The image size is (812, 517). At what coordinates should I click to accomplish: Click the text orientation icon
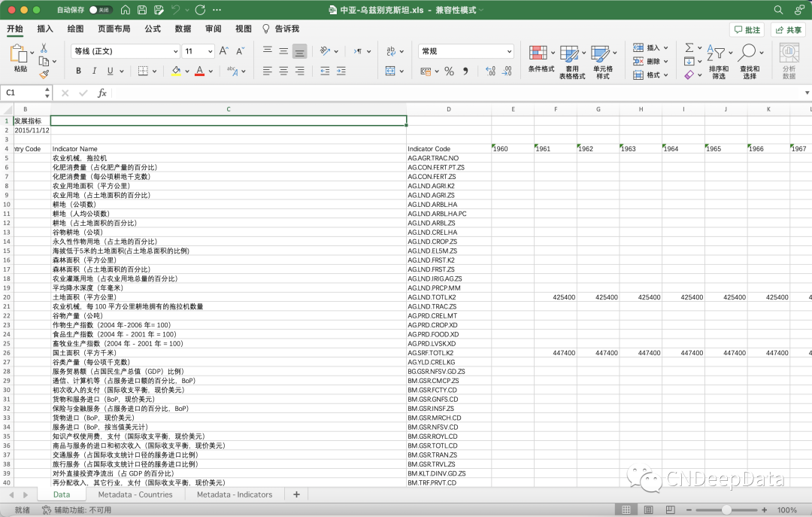[326, 51]
